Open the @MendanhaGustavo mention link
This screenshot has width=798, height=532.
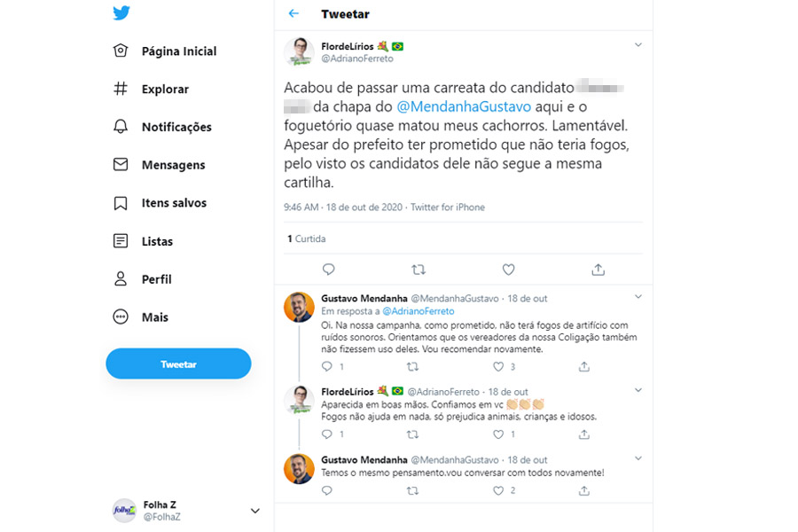click(464, 106)
